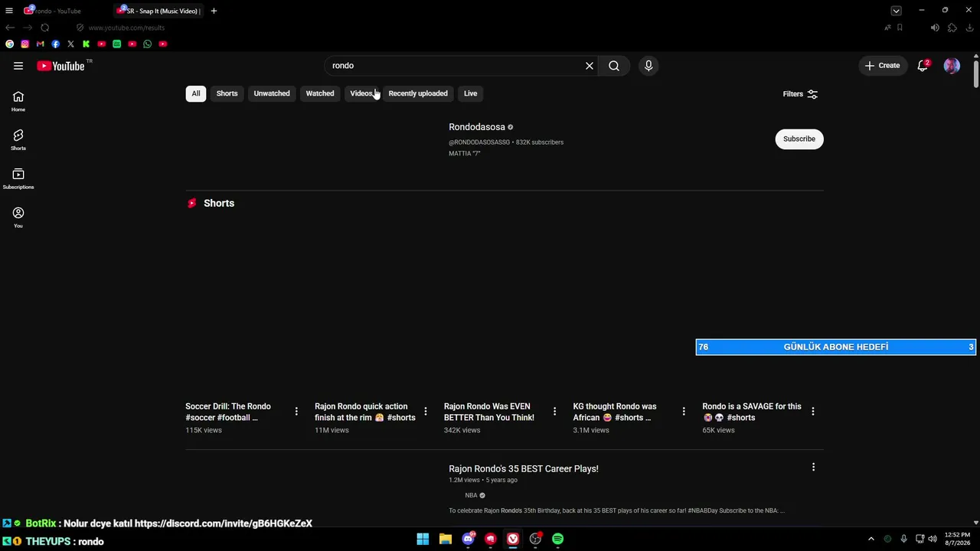Click the Create button
Viewport: 980px width, 551px height.
(883, 66)
